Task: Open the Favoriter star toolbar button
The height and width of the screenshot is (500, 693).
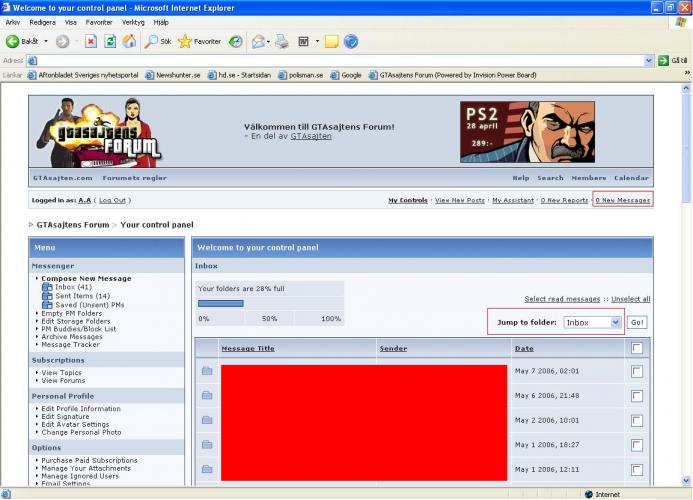Action: 200,42
